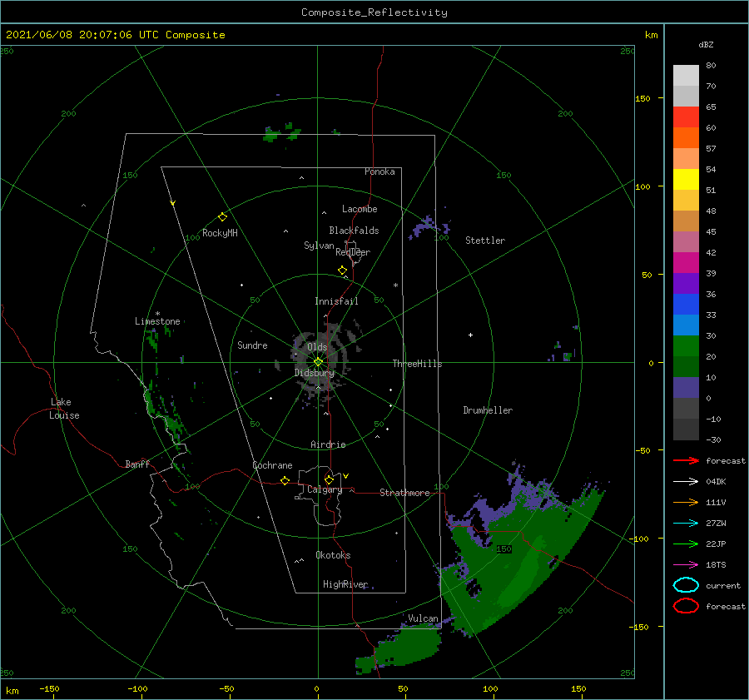This screenshot has width=749, height=700.
Task: Click the white plus marker east of ThreeHills
Action: tap(470, 335)
